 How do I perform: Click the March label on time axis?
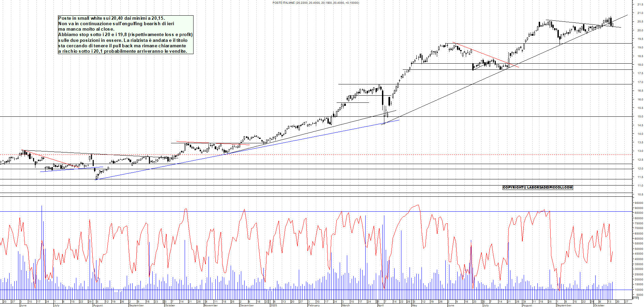click(346, 305)
